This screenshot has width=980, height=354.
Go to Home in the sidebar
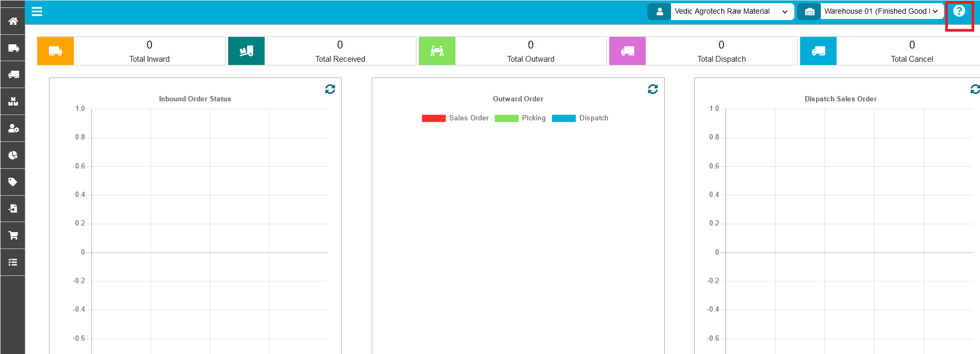(x=13, y=21)
